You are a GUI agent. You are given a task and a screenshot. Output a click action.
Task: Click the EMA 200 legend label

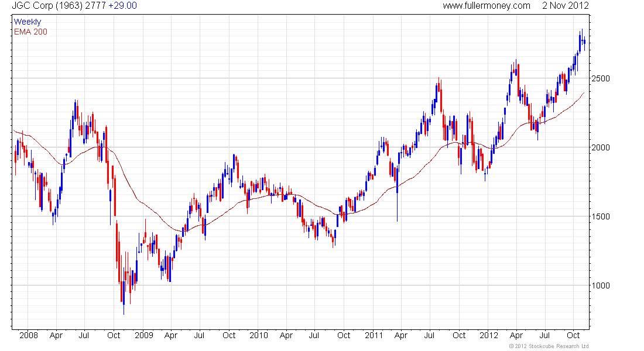coord(30,32)
